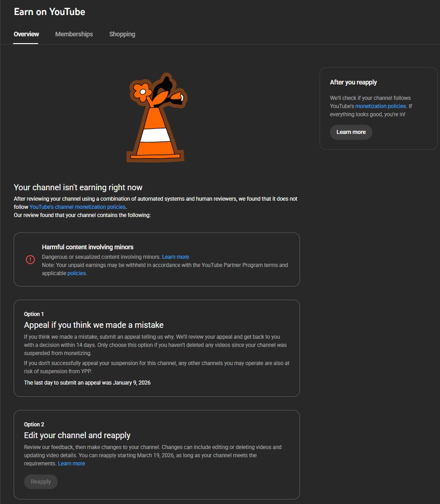Click the 'Option 2' label
Screen dimensions: 440x504
34,424
